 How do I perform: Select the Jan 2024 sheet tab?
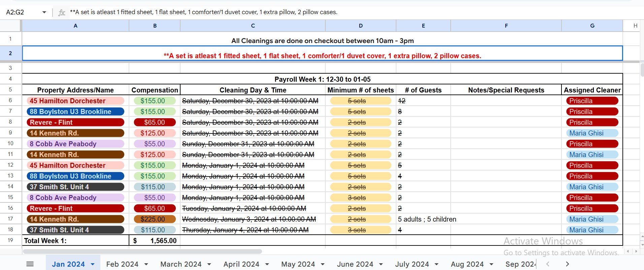68,264
